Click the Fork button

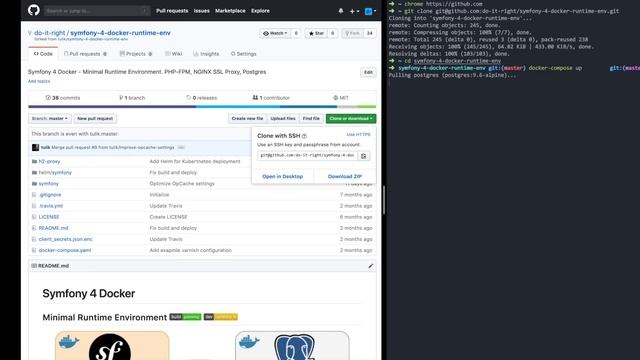point(352,33)
